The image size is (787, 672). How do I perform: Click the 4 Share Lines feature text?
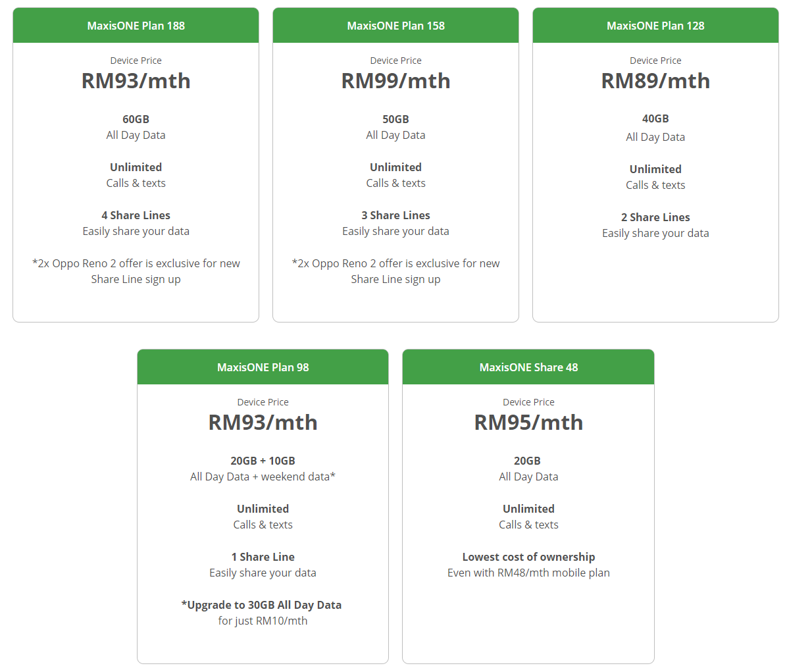coord(136,215)
